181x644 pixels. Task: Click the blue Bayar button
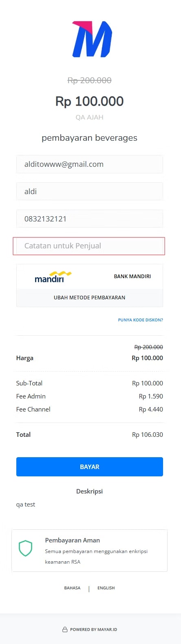tap(90, 467)
